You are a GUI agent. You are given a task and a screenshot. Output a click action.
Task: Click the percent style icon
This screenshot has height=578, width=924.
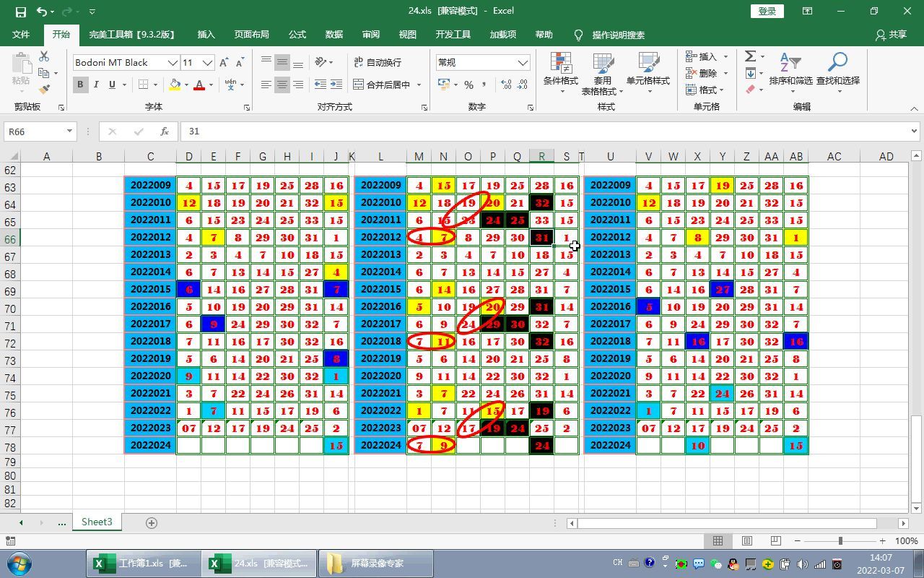[x=468, y=85]
